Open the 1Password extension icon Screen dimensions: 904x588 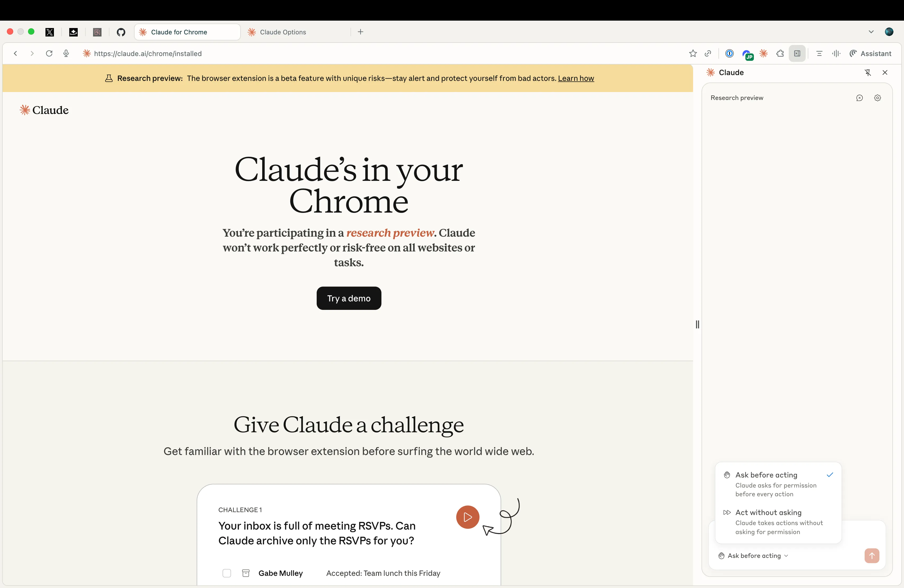coord(729,54)
